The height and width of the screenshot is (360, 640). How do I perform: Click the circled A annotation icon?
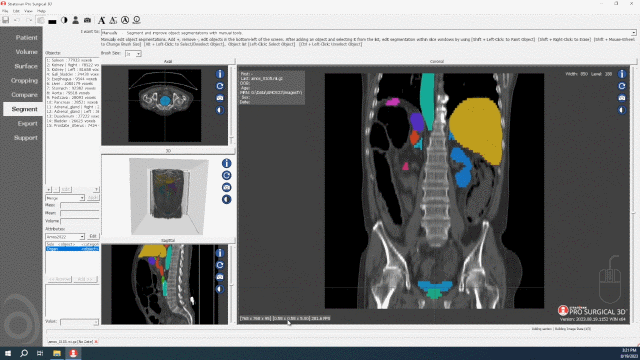tap(125, 20)
